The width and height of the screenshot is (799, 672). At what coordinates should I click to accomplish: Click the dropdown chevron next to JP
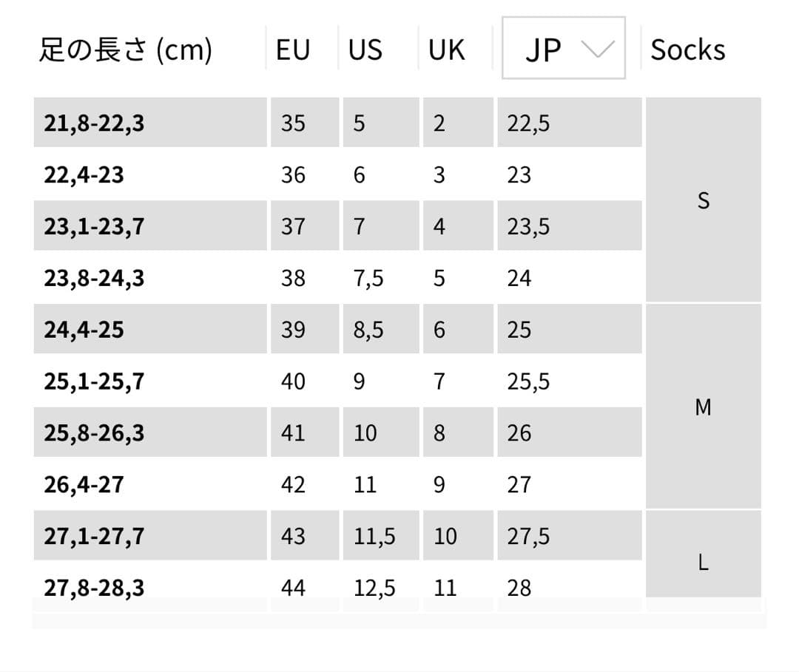[598, 49]
